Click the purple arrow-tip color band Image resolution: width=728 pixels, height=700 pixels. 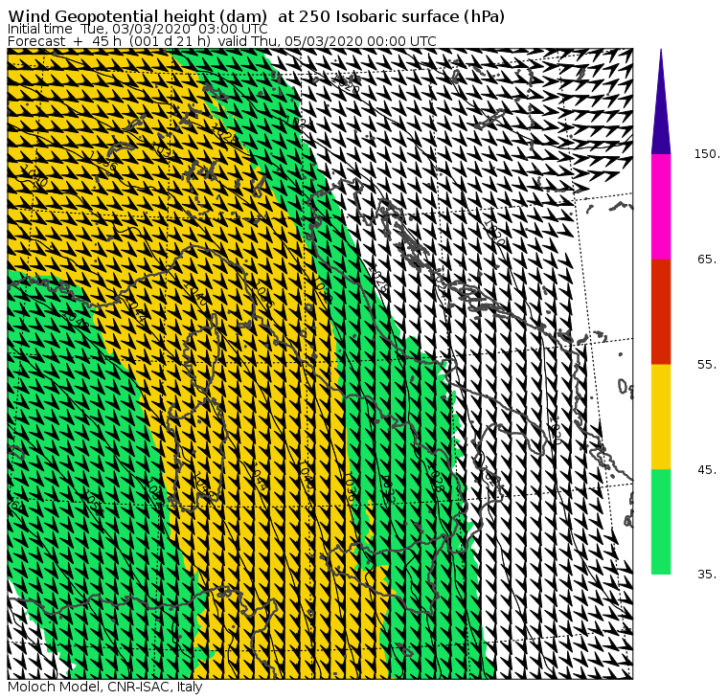point(661,109)
